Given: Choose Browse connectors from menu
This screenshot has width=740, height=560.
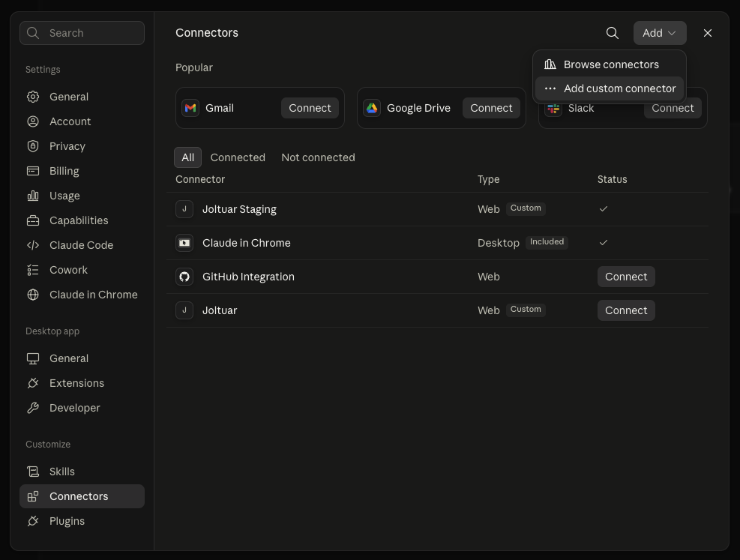Looking at the screenshot, I should click(610, 64).
